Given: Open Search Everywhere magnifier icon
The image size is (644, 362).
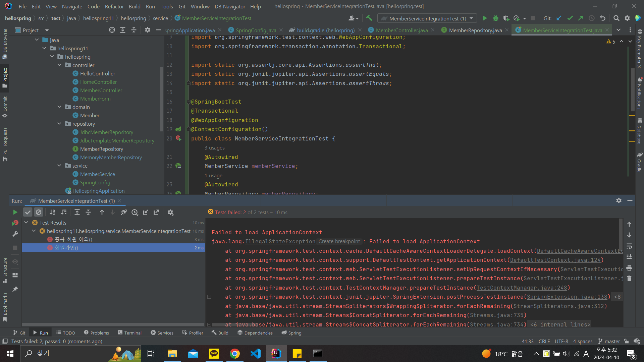Looking at the screenshot, I should [616, 18].
